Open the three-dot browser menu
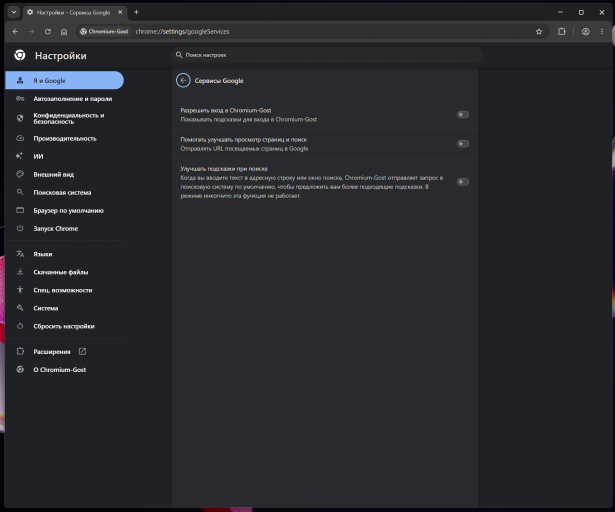 point(602,31)
